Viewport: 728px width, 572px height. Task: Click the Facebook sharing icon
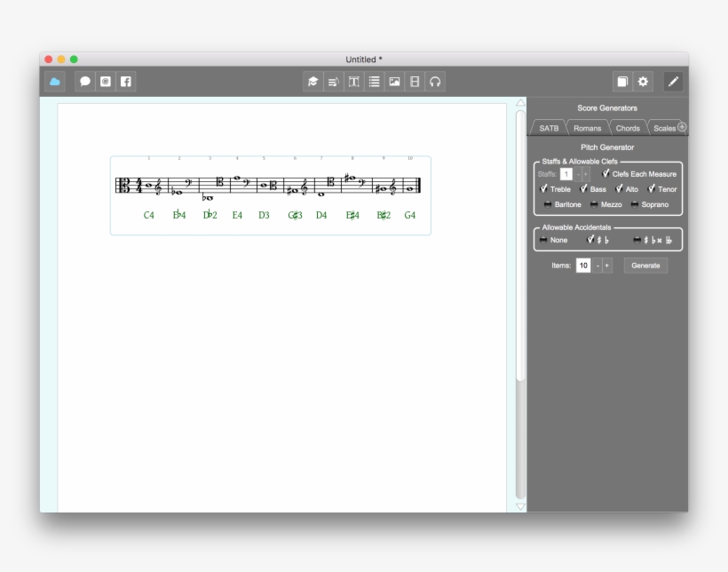(x=126, y=82)
